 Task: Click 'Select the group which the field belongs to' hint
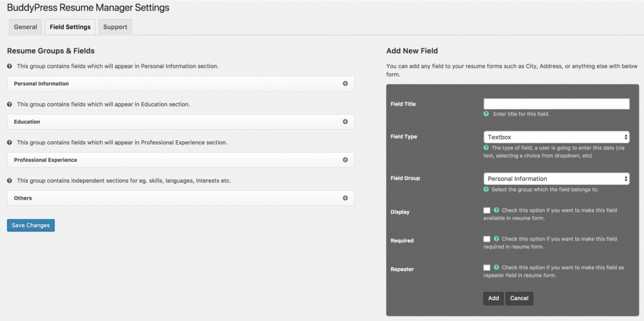545,189
